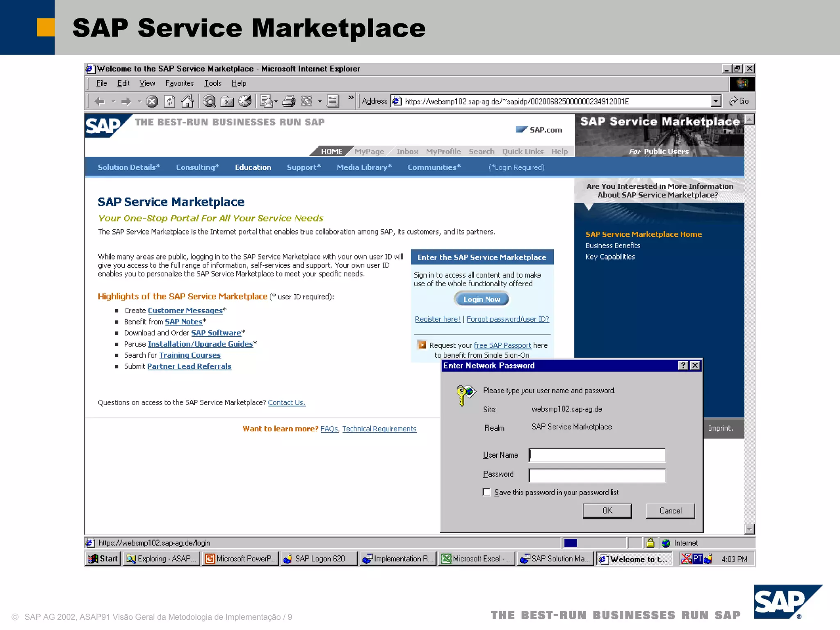Click Cancel in the password dialog
Viewport: 840px width, 630px height.
point(670,511)
